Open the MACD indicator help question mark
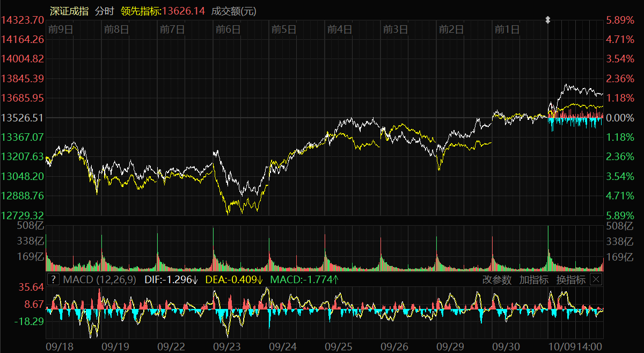Image resolution: width=644 pixels, height=353 pixels. click(53, 279)
